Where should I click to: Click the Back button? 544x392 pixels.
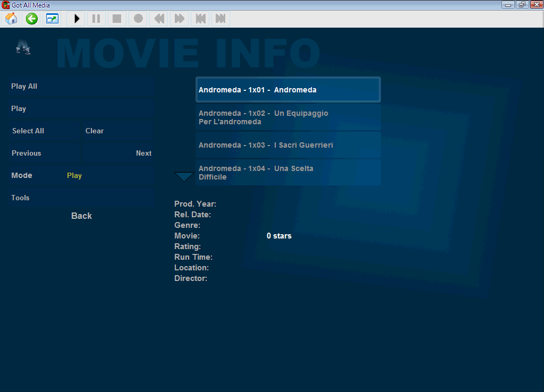81,216
